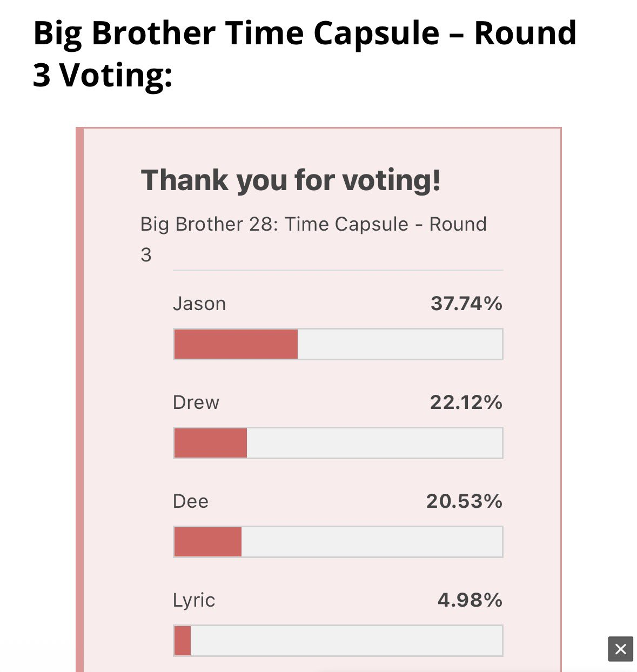
Task: Click Jason's vote progress bar
Action: (x=338, y=344)
